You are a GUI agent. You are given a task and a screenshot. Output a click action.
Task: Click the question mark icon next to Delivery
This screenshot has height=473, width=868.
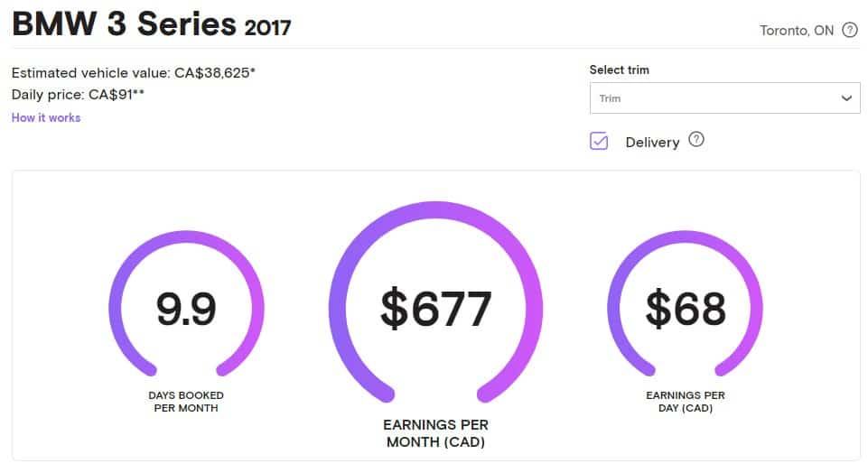pyautogui.click(x=696, y=139)
